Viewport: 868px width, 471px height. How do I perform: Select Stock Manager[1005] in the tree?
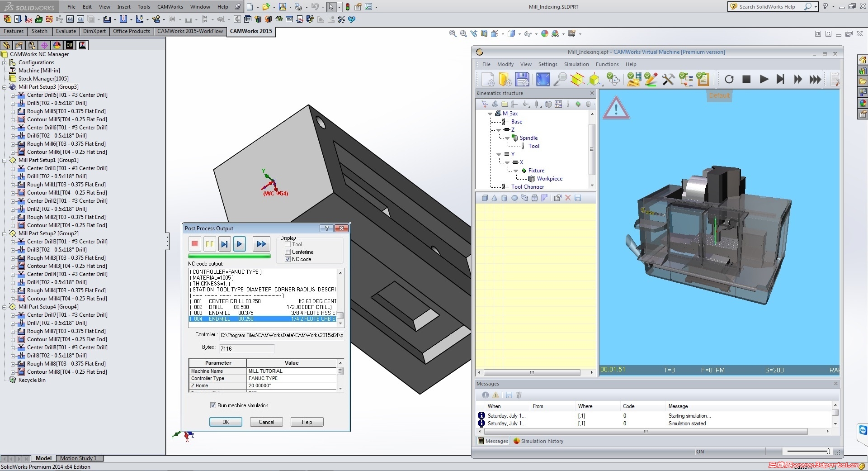[43, 79]
